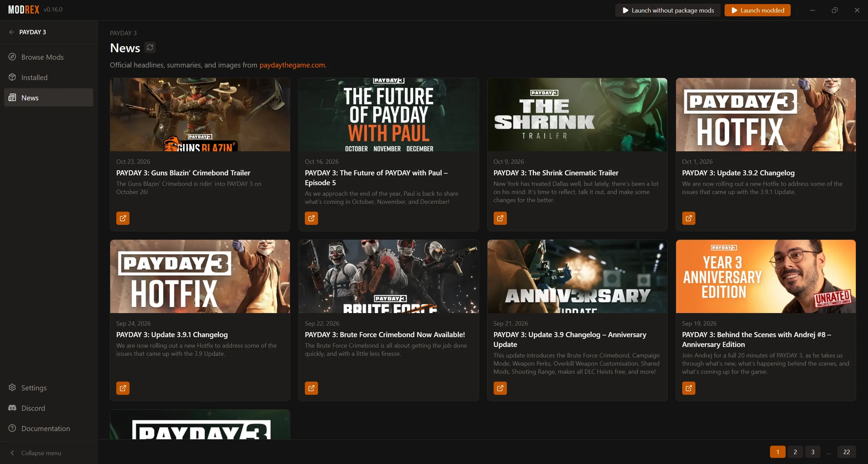Click the date "Oct 16, 2026"
This screenshot has height=464, width=868.
coord(322,161)
